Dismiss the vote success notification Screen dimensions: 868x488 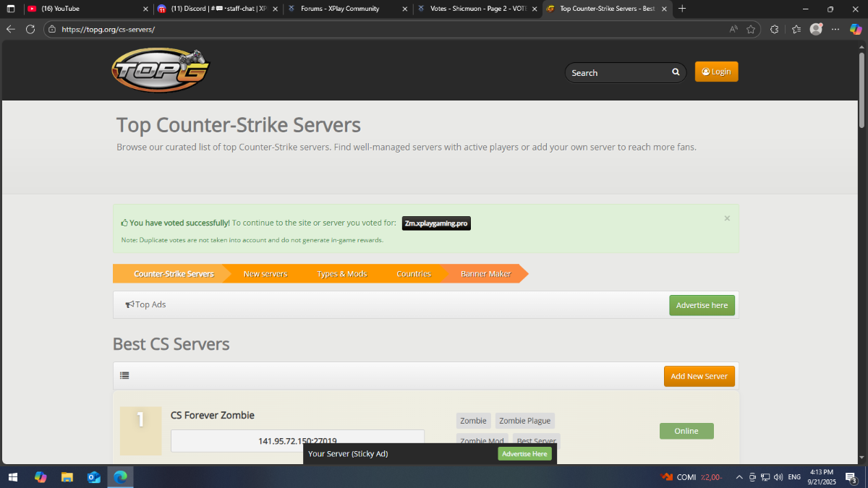(x=727, y=218)
